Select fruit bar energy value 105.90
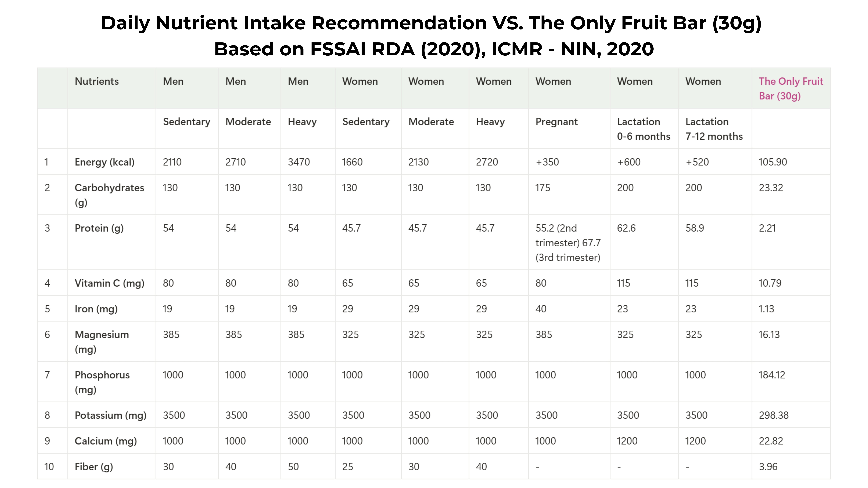The height and width of the screenshot is (488, 868). (x=773, y=162)
